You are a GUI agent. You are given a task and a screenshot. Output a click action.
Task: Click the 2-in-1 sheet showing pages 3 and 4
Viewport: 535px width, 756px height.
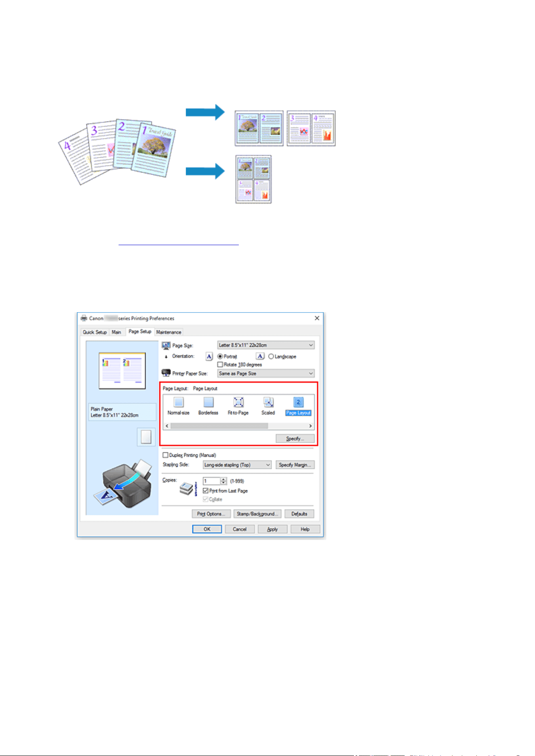(x=311, y=128)
